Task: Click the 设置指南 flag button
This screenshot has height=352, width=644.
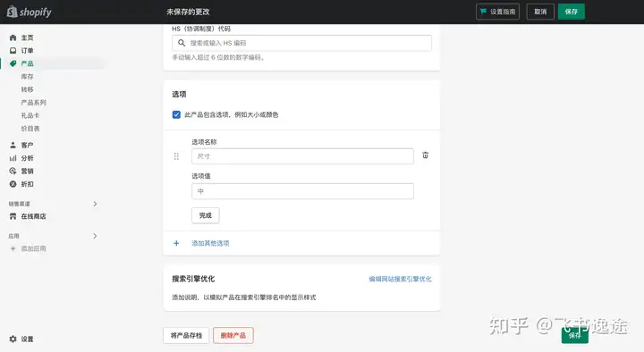Action: click(498, 12)
